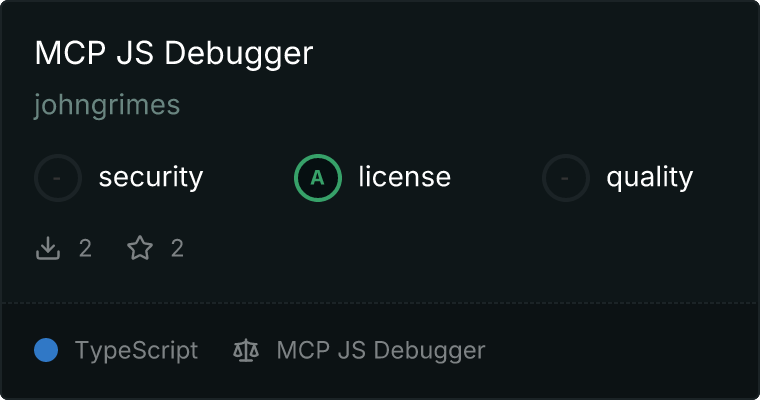Click the quality label
This screenshot has width=760, height=400.
pos(649,177)
